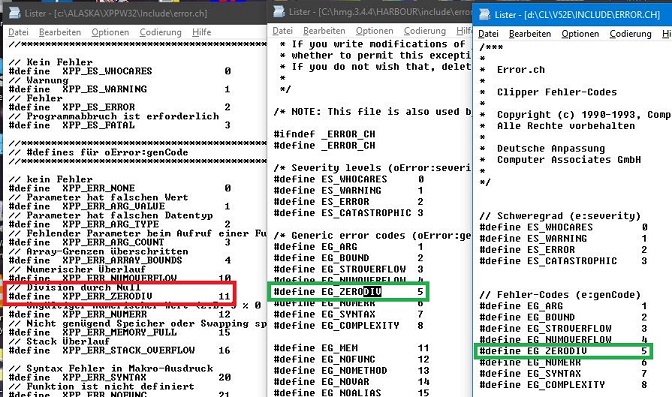The width and height of the screenshot is (672, 397).
Task: Open Datei menu in the HARBOUR Lister window
Action: pos(282,31)
